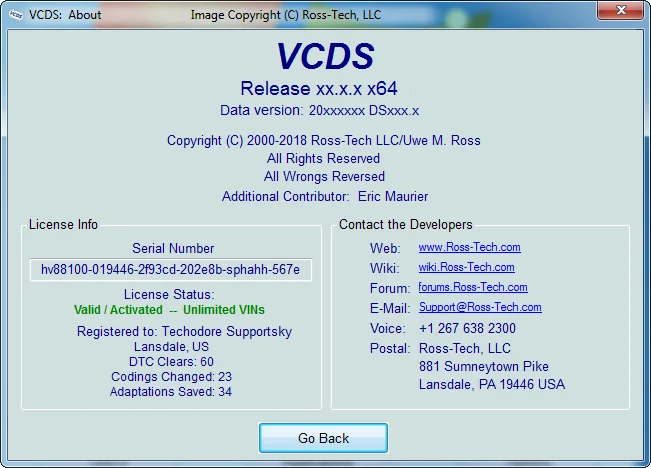This screenshot has width=651, height=468.
Task: Click the Go Back button
Action: 323,438
